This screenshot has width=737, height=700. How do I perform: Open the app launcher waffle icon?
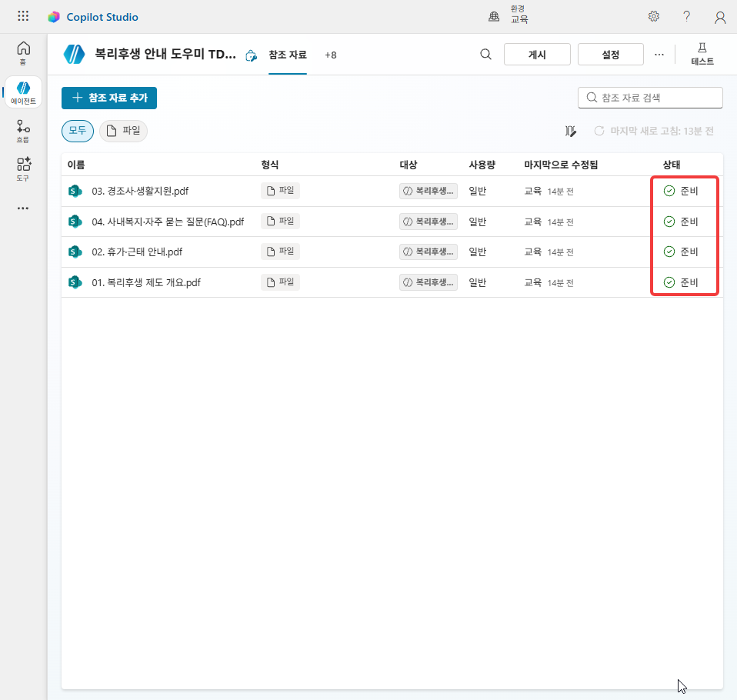pos(23,16)
